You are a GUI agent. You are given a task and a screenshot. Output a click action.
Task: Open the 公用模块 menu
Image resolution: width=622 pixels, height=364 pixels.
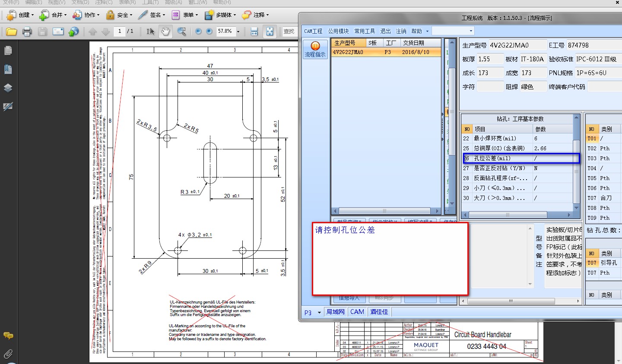click(338, 31)
